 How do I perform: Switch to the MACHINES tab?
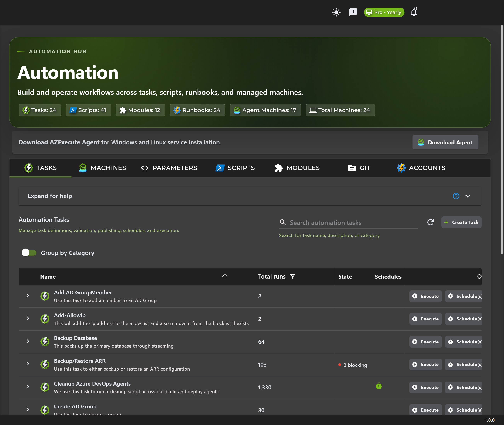pos(102,168)
